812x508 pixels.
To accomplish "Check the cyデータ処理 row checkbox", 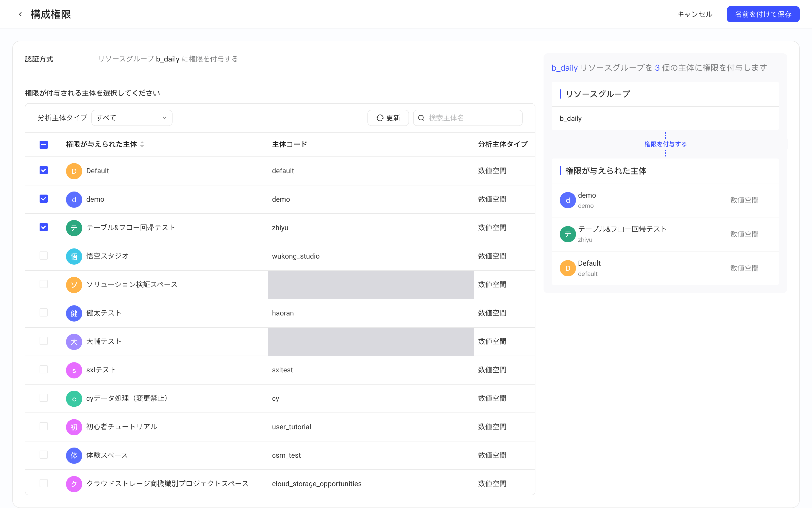I will point(44,398).
